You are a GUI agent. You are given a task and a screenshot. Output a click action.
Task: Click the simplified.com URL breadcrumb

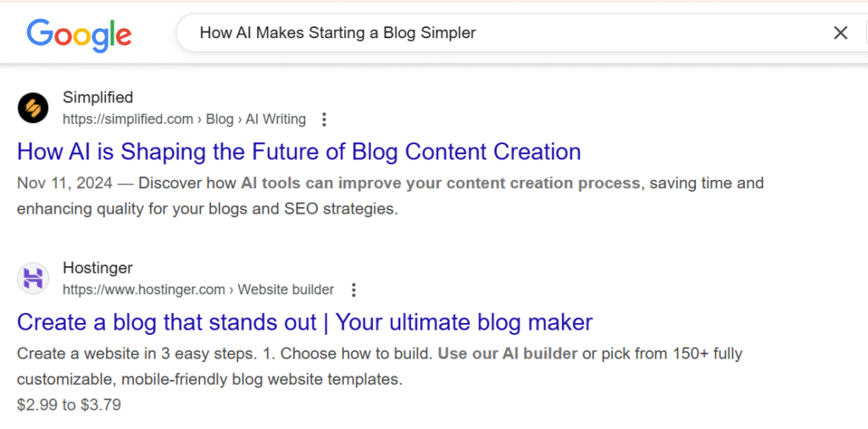click(128, 120)
